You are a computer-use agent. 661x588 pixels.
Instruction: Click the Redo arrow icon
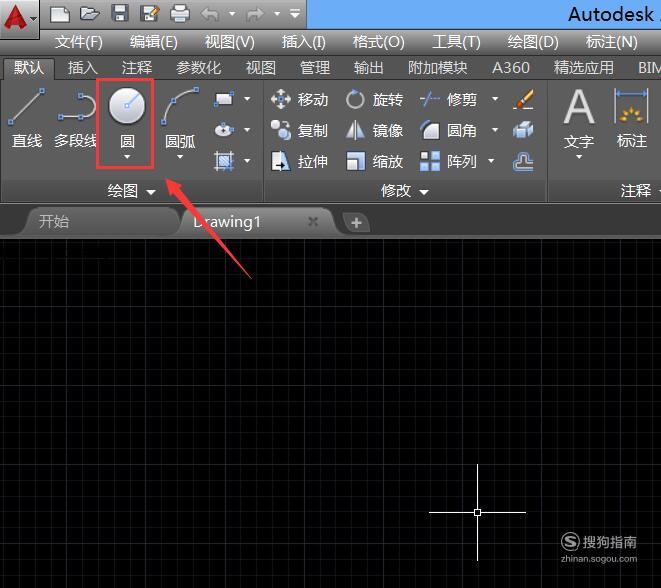tap(255, 14)
